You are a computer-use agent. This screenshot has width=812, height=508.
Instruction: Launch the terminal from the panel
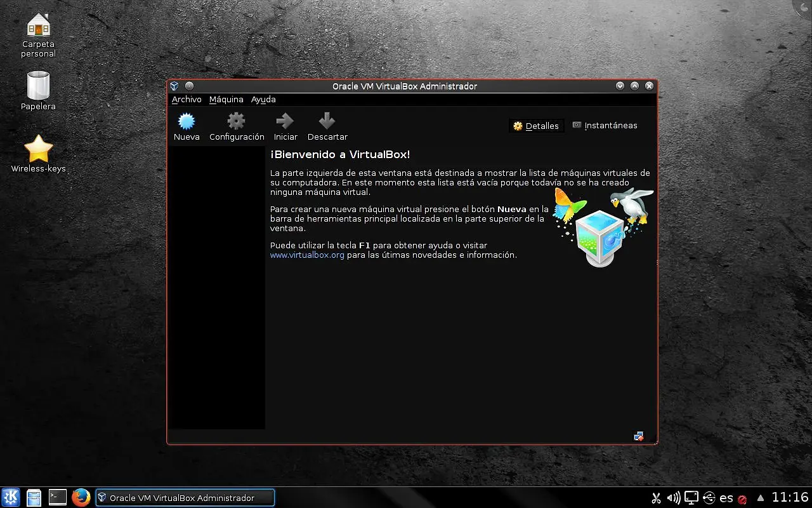58,497
